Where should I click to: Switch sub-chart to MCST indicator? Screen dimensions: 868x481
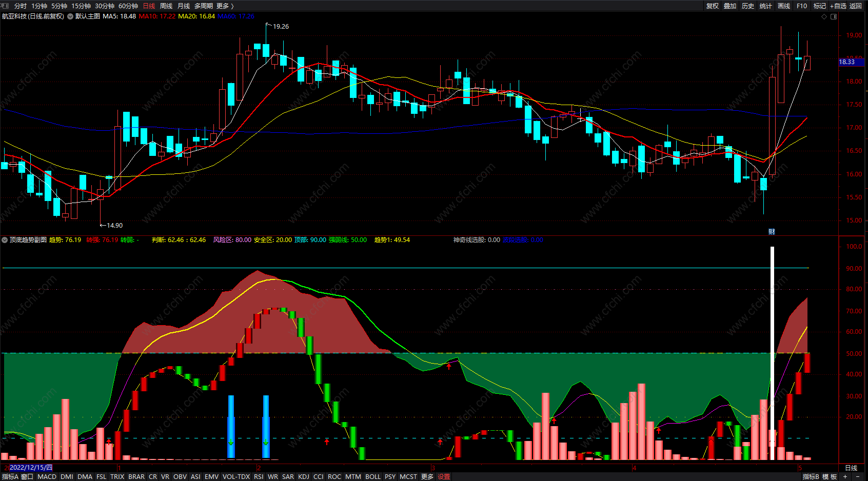(408, 477)
